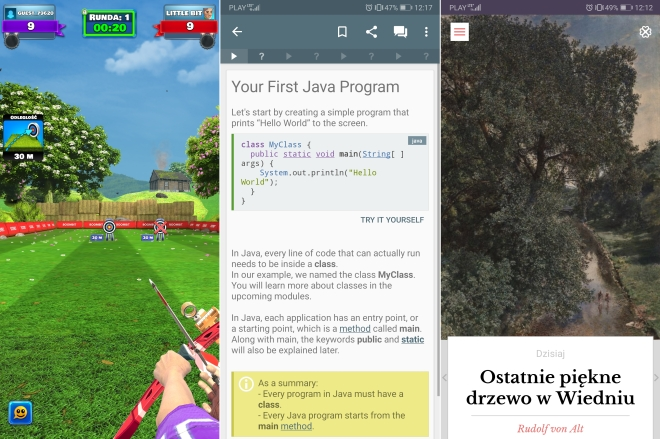Viewport: 660px width, 439px height.
Task: Switch to the first question mark tab
Action: (262, 57)
